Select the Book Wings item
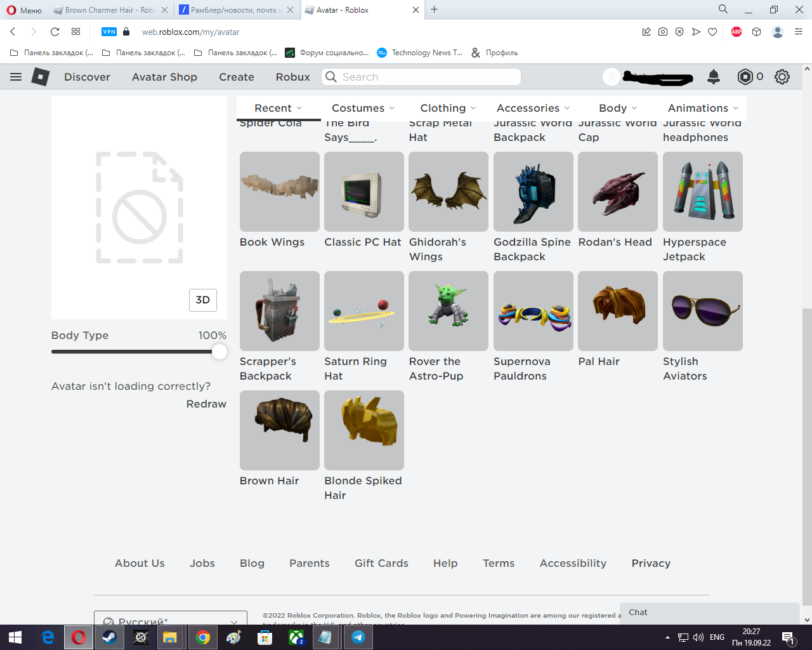This screenshot has width=812, height=650. coord(280,192)
